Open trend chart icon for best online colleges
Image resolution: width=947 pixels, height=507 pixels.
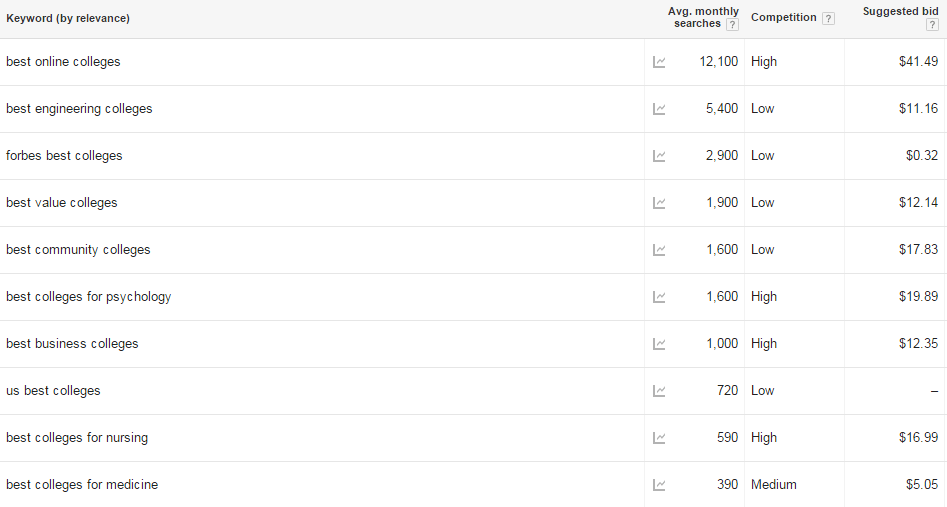click(659, 62)
